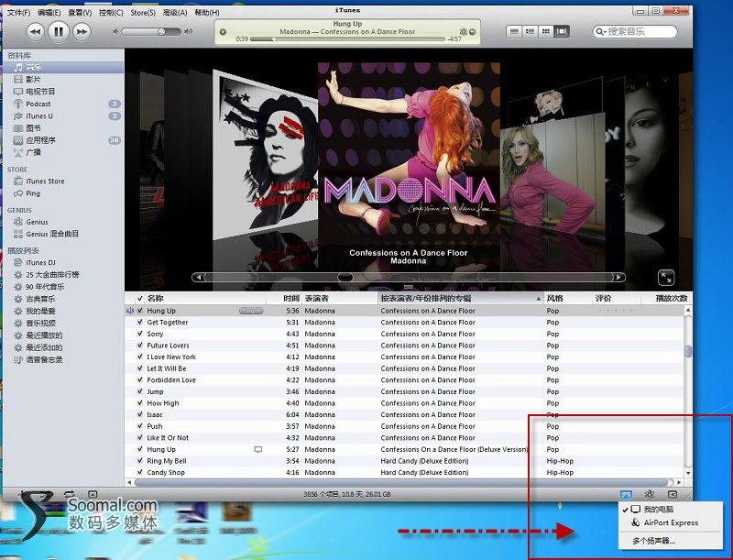
Task: Switch to song list view
Action: pyautogui.click(x=516, y=31)
